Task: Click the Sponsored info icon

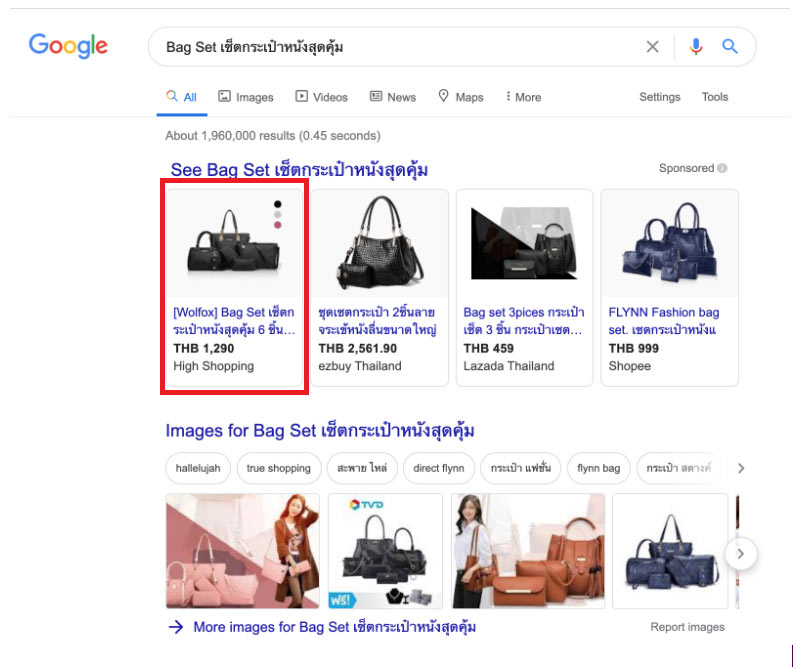Action: click(722, 168)
